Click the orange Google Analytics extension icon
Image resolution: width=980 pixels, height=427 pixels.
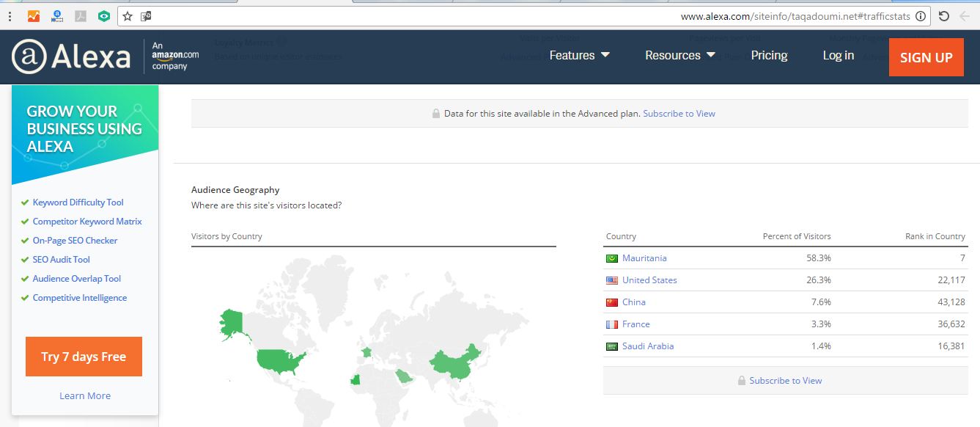pos(34,16)
